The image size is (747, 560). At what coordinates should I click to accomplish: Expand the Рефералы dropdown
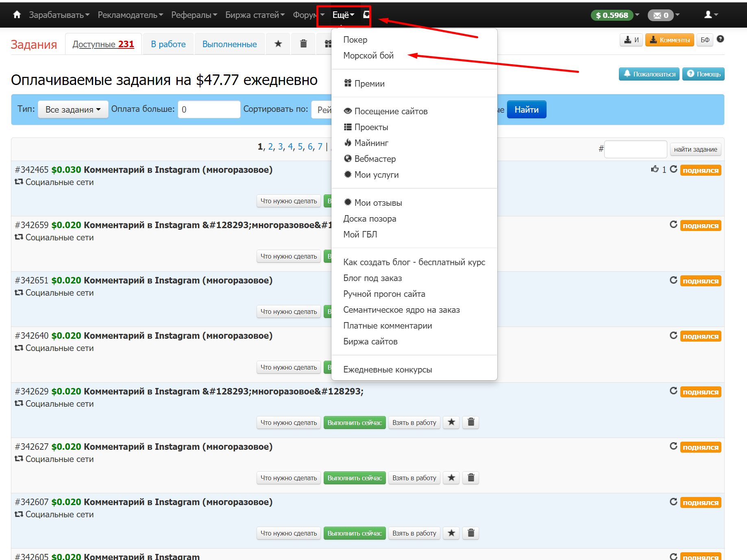[x=194, y=15]
